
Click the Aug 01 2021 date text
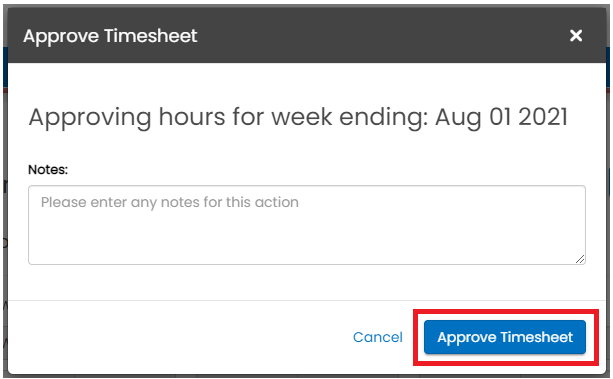point(501,117)
